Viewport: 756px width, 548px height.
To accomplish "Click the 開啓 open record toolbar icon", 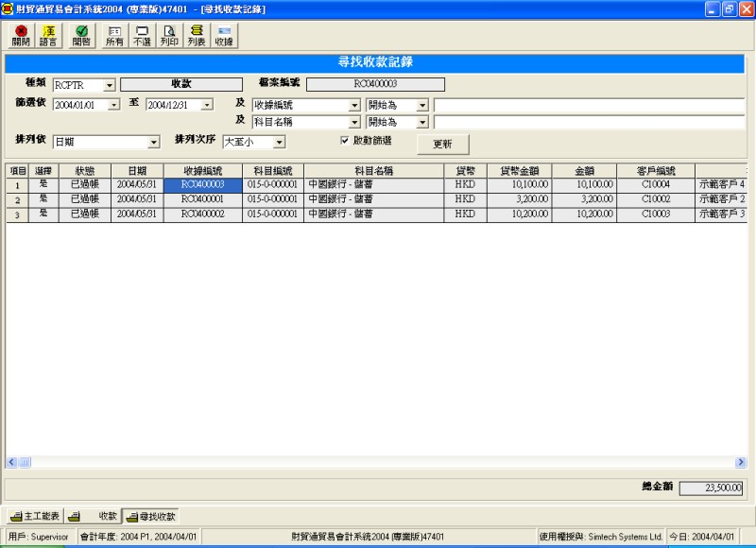I will tap(81, 36).
